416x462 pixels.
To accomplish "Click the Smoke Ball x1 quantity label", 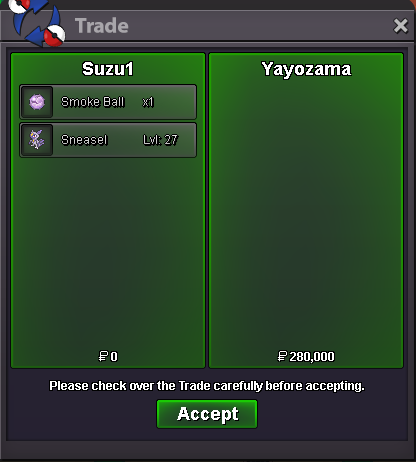I will coord(148,102).
